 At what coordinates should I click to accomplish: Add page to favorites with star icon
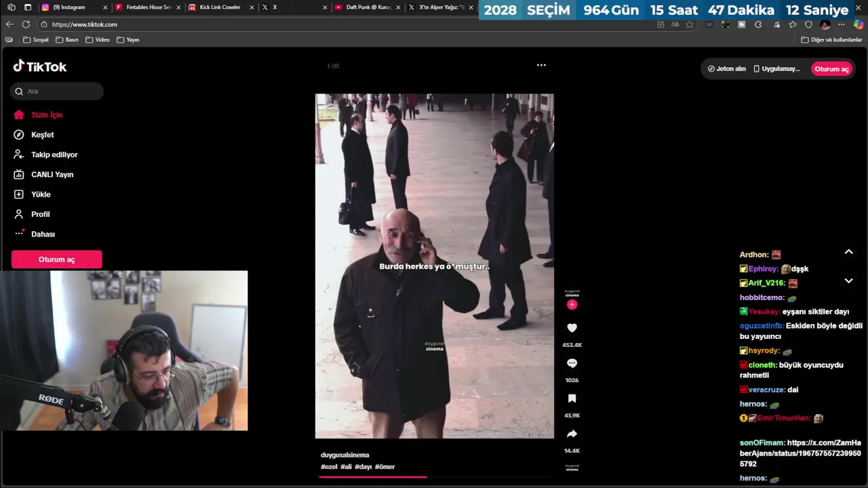click(690, 24)
